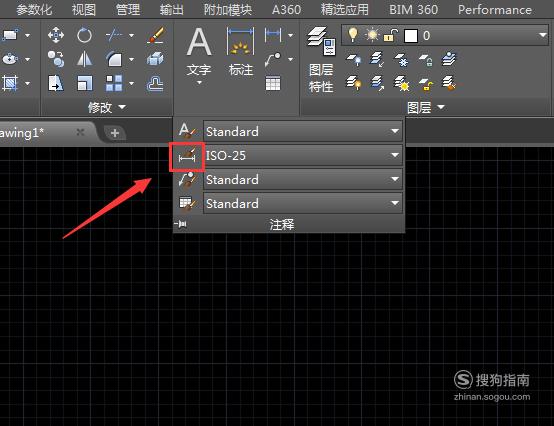This screenshot has height=426, width=554.
Task: Select the Stretch tool
Action: pos(56,84)
